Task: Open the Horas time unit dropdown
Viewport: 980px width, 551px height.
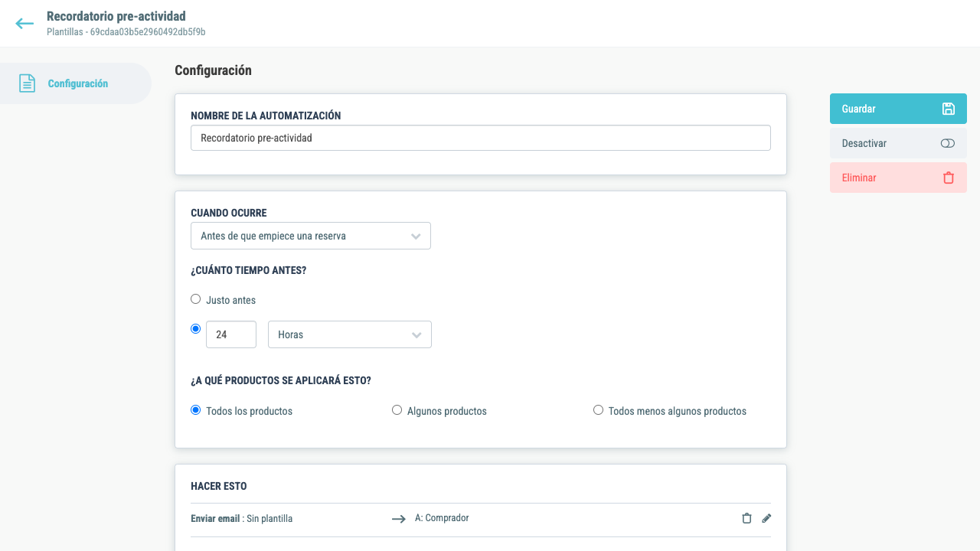Action: pos(350,334)
